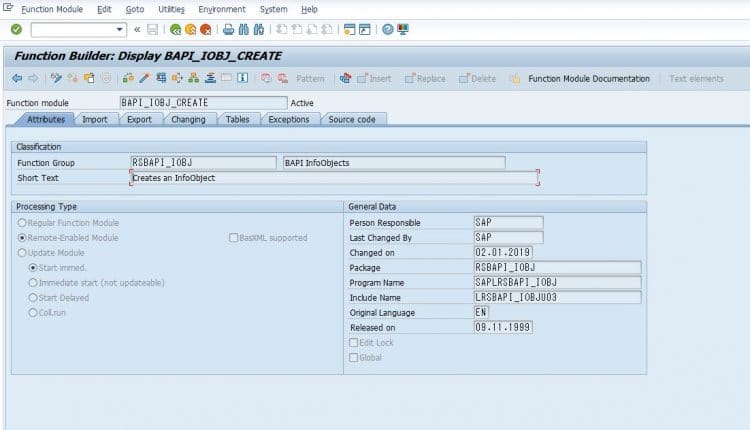Select Update Module radio button
This screenshot has width=750, height=430.
pyautogui.click(x=22, y=253)
